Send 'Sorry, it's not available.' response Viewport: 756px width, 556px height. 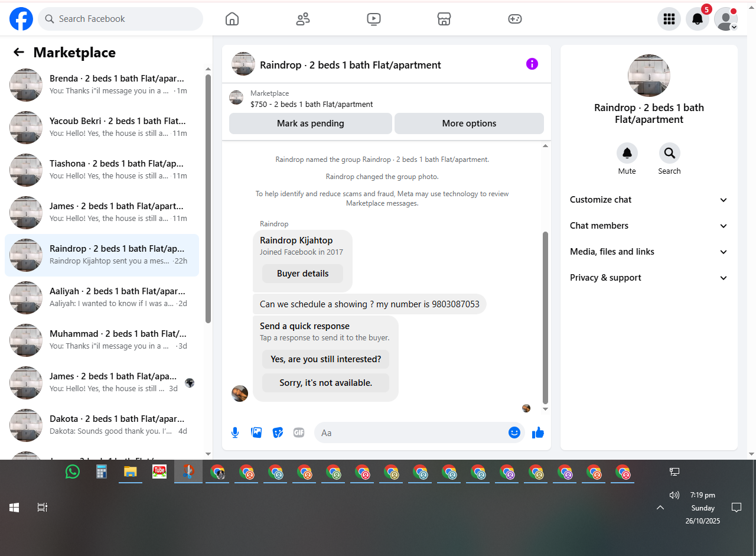(x=325, y=383)
